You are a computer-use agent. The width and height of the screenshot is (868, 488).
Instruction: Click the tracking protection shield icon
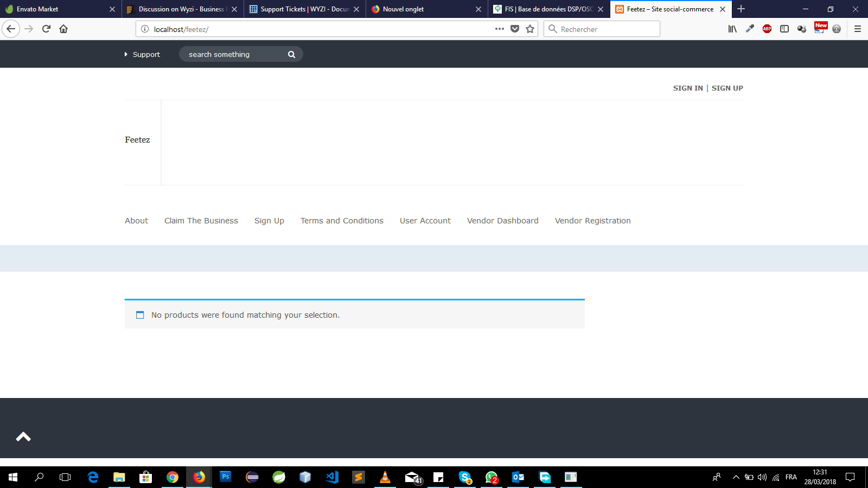pyautogui.click(x=515, y=29)
